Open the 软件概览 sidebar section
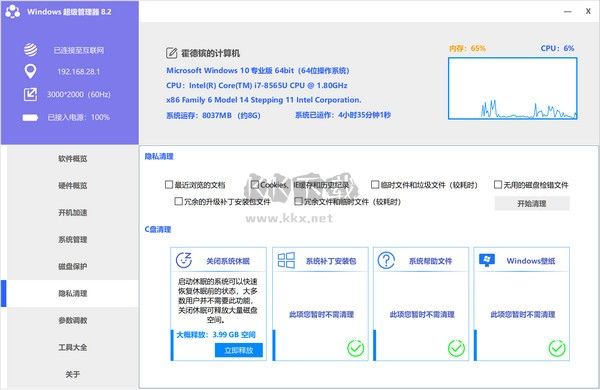This screenshot has height=390, width=600. pyautogui.click(x=73, y=158)
